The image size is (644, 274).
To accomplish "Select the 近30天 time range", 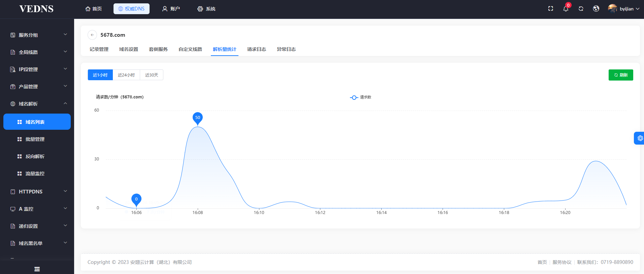I will coord(152,75).
